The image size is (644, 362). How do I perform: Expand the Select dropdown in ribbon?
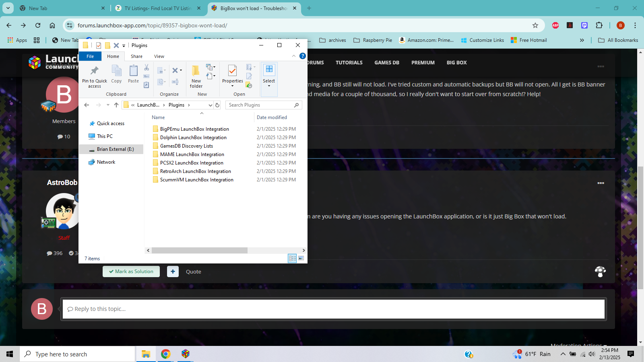(x=269, y=86)
